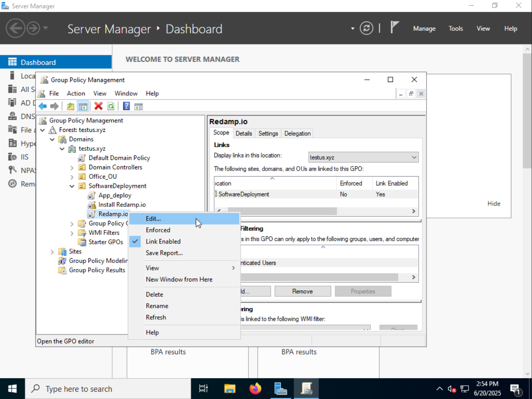The width and height of the screenshot is (532, 399).
Task: Open Firefox from the taskbar
Action: tap(255, 389)
